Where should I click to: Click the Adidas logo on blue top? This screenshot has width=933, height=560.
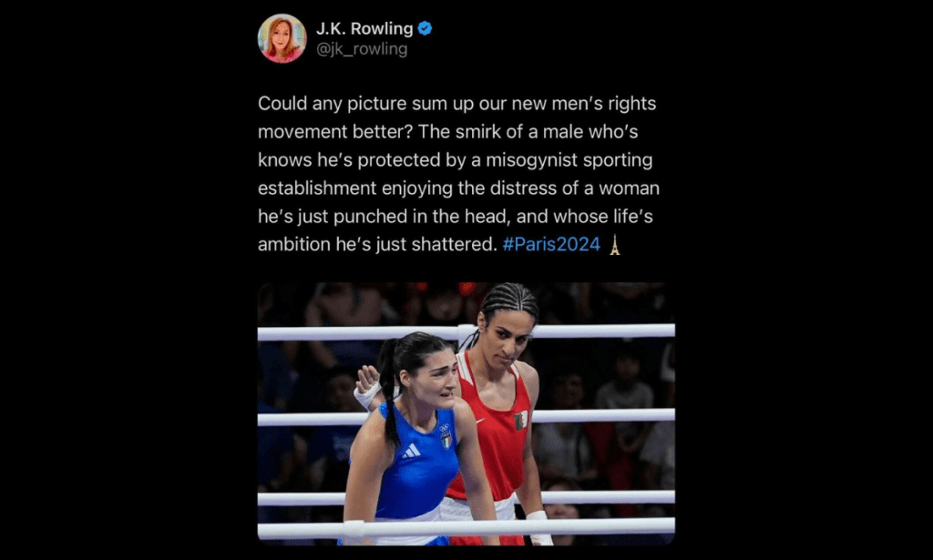pyautogui.click(x=411, y=452)
